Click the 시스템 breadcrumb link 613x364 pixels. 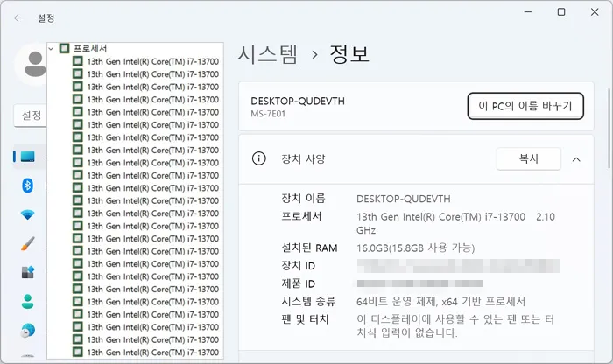(268, 54)
